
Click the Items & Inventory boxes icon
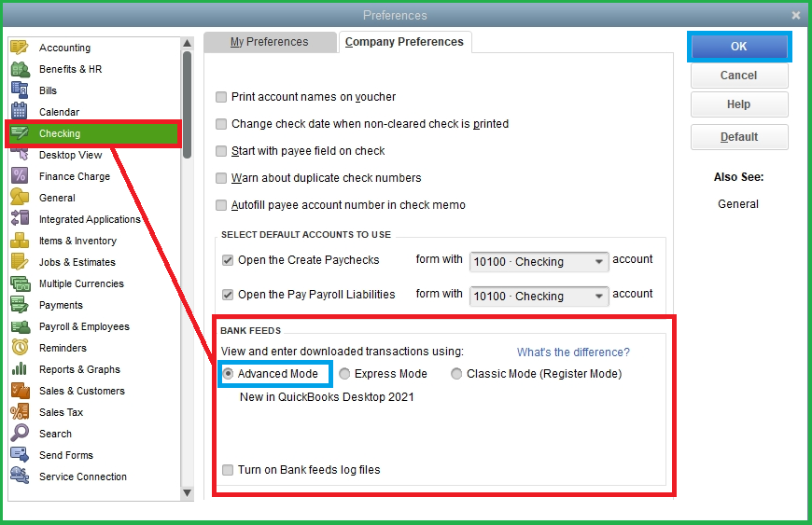(x=20, y=240)
